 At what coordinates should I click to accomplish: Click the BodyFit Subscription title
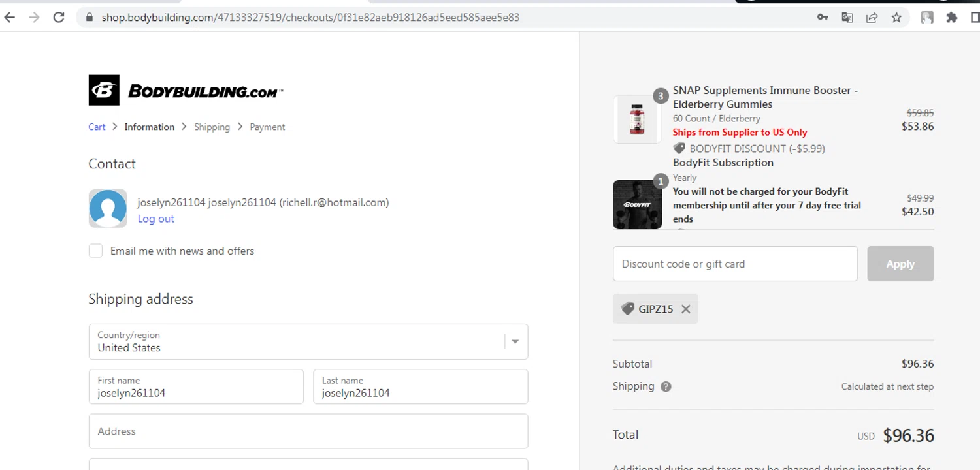[x=723, y=163]
